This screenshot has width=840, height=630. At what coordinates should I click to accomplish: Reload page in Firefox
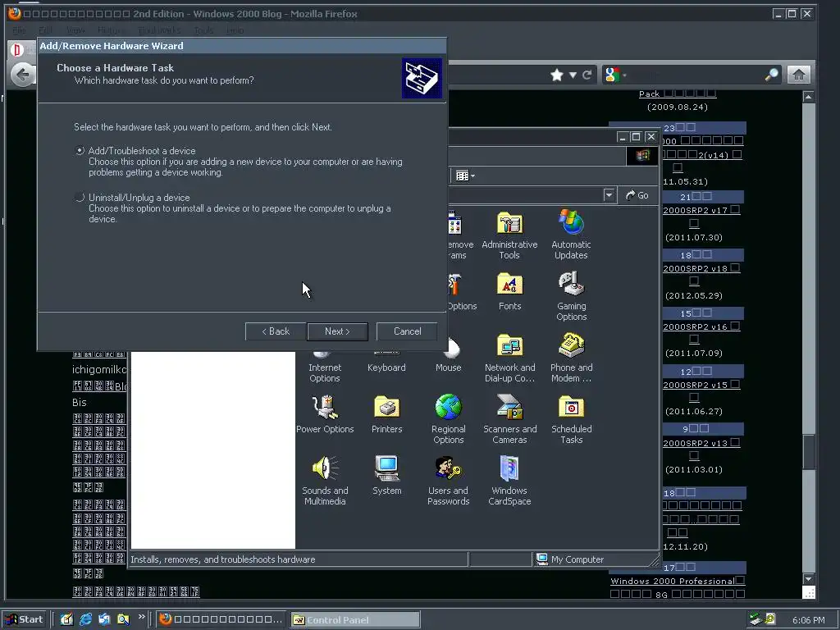587,75
